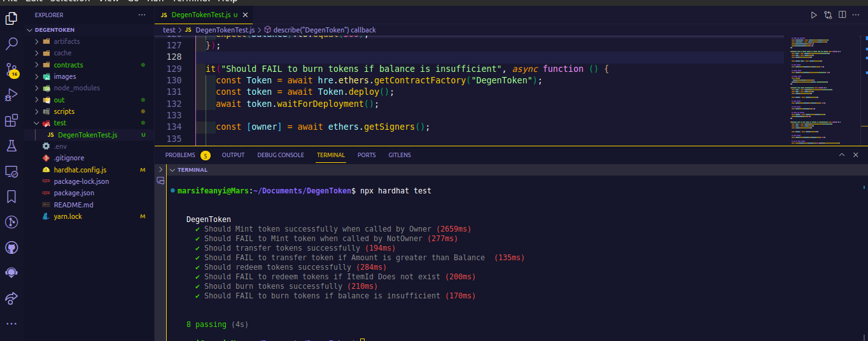Select the TERMINAL panel tab
The width and height of the screenshot is (868, 341).
pyautogui.click(x=331, y=155)
